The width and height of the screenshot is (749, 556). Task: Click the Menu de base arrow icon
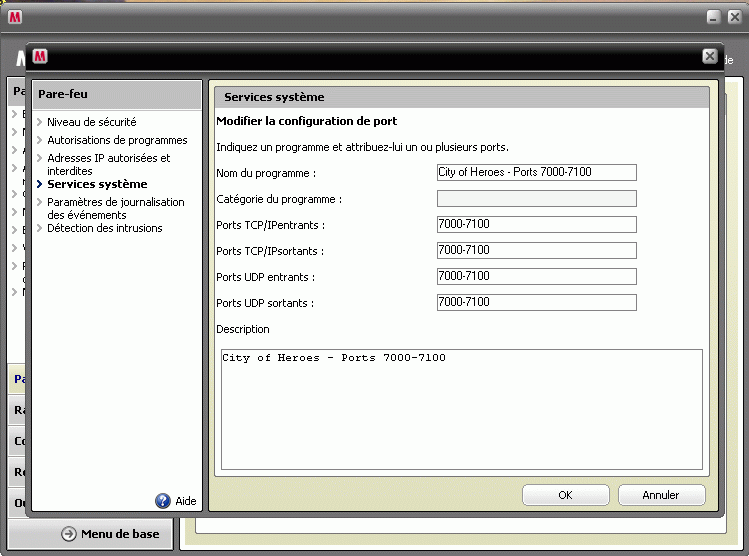pos(69,534)
